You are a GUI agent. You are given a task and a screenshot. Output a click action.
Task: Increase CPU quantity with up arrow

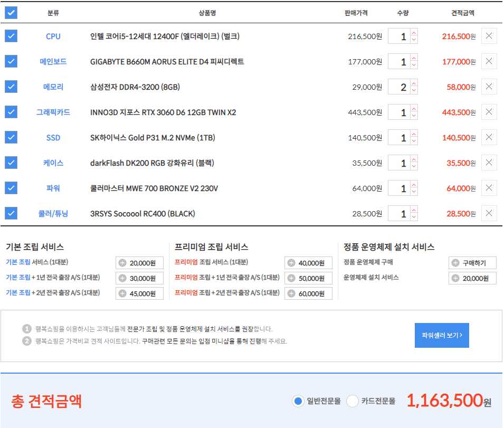click(414, 32)
